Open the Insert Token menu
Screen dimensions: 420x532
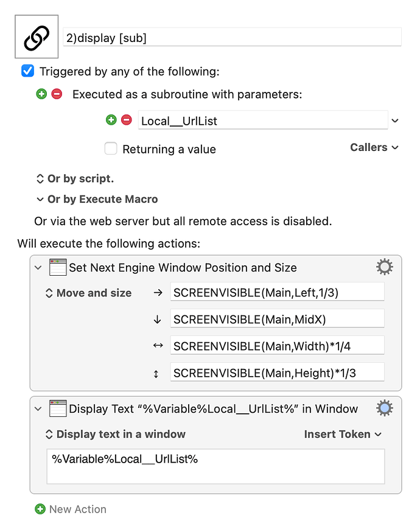click(x=343, y=434)
